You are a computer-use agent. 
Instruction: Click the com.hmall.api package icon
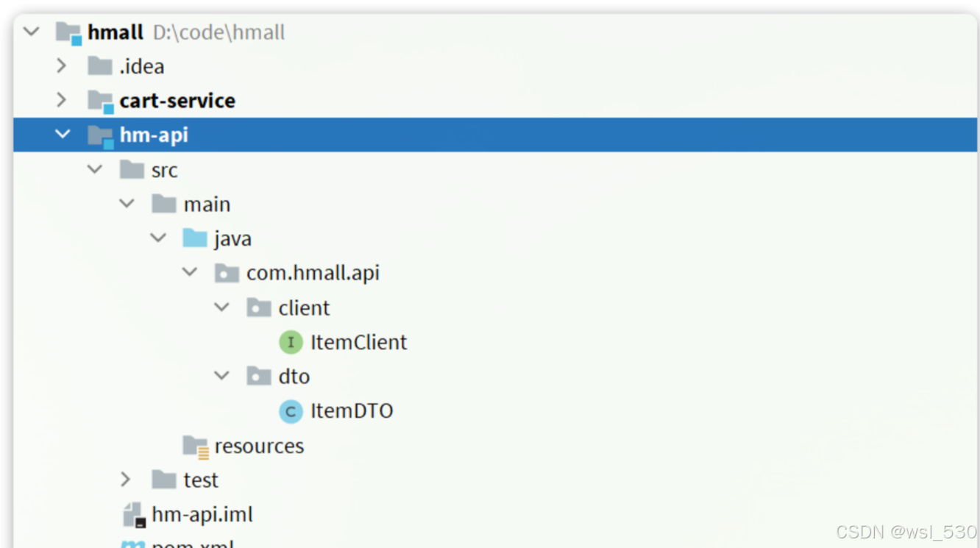point(226,272)
